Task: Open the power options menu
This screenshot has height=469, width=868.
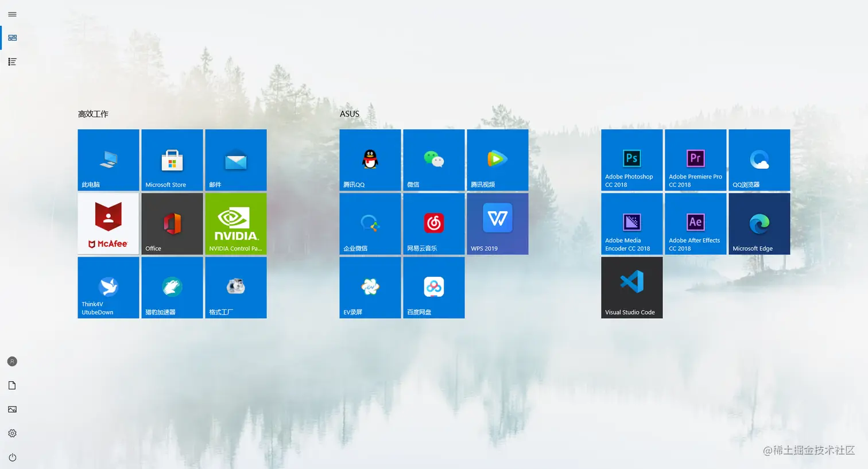Action: [12, 458]
